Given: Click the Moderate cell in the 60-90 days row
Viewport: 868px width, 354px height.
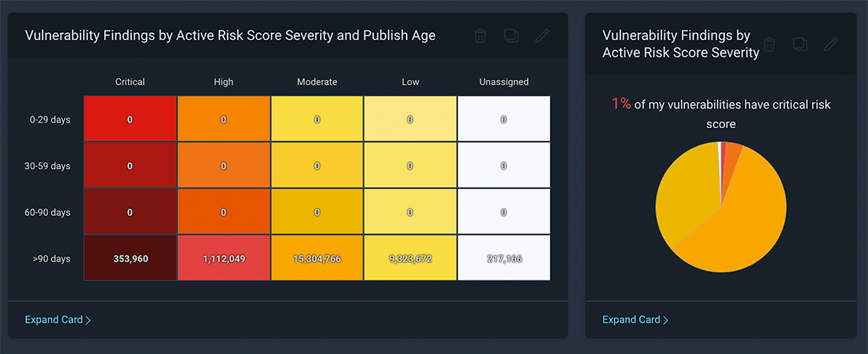Looking at the screenshot, I should coord(317,212).
